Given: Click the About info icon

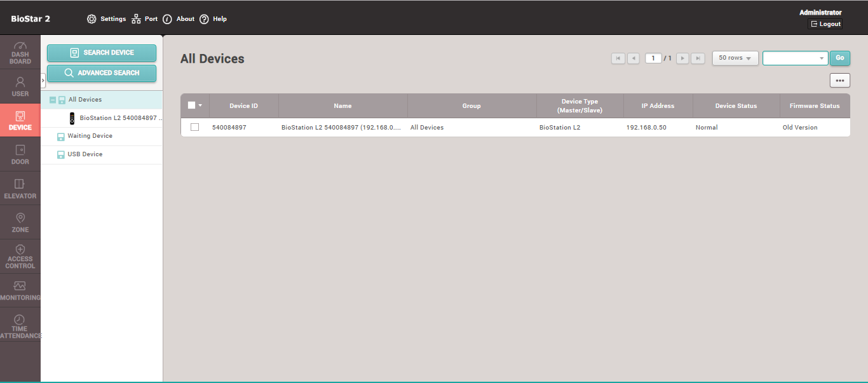Looking at the screenshot, I should 168,19.
